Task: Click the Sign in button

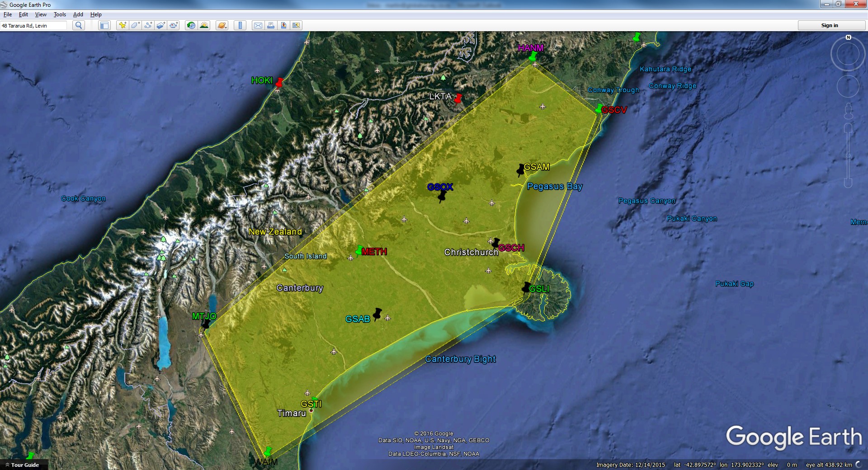Action: coord(830,25)
